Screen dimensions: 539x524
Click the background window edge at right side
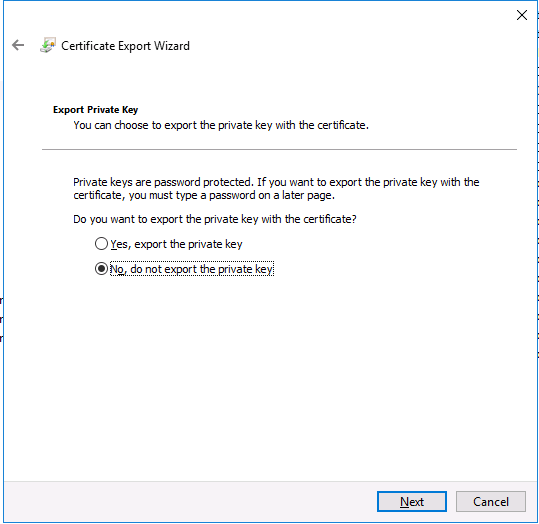[x=538, y=261]
